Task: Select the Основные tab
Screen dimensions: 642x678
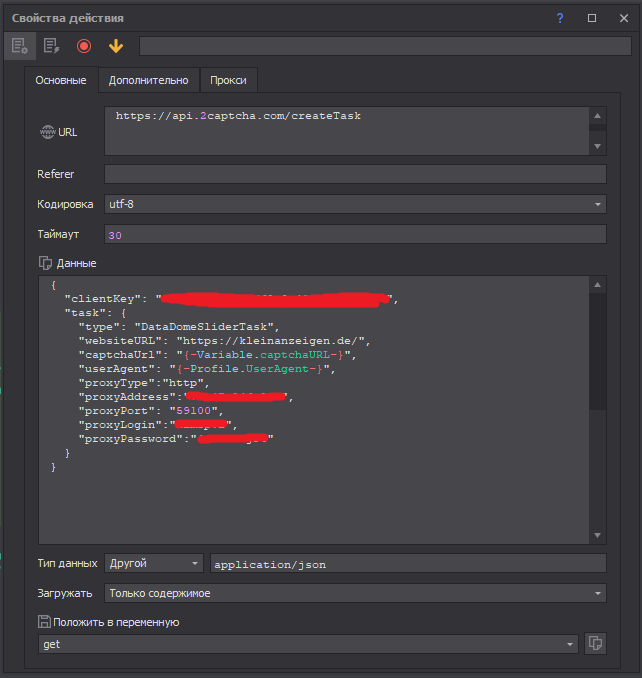Action: [61, 81]
